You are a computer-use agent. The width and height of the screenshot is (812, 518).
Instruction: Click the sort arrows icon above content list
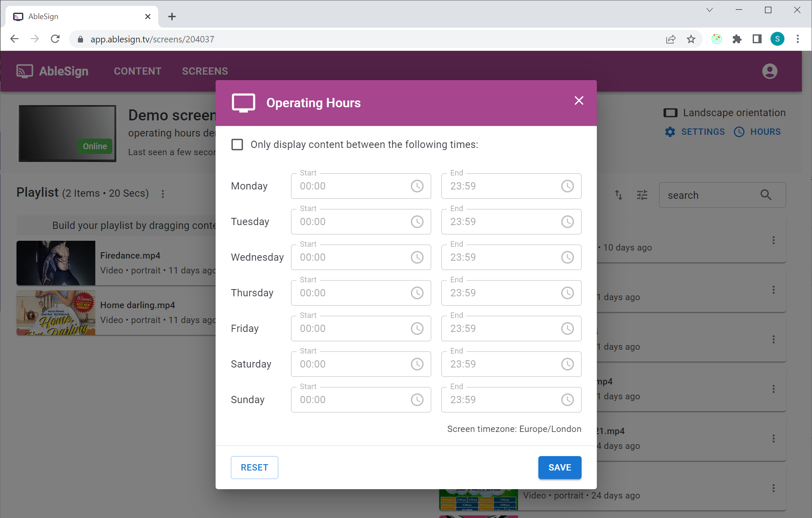click(618, 195)
